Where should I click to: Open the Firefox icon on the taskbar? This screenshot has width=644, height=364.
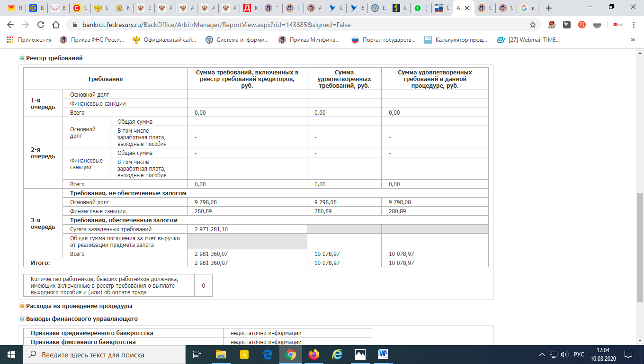(x=313, y=355)
